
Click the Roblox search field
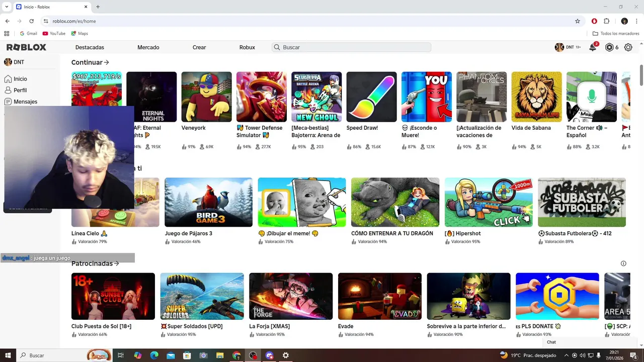[x=351, y=47]
